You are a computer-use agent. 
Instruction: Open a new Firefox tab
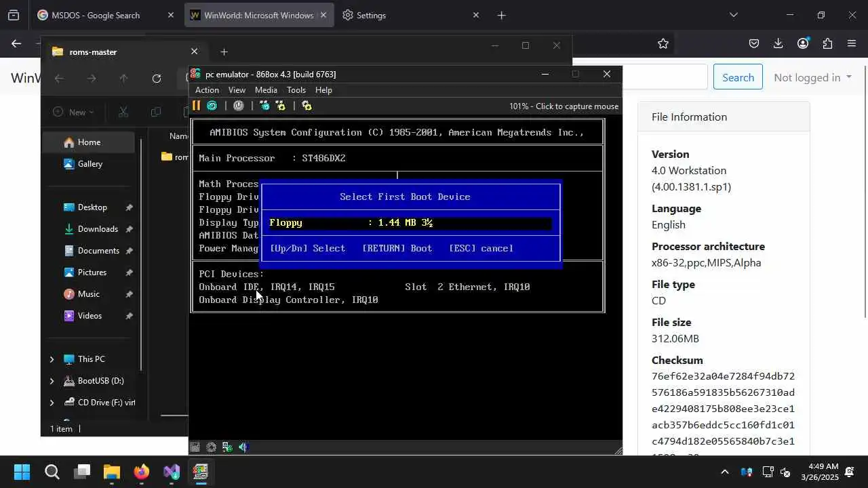tap(501, 15)
